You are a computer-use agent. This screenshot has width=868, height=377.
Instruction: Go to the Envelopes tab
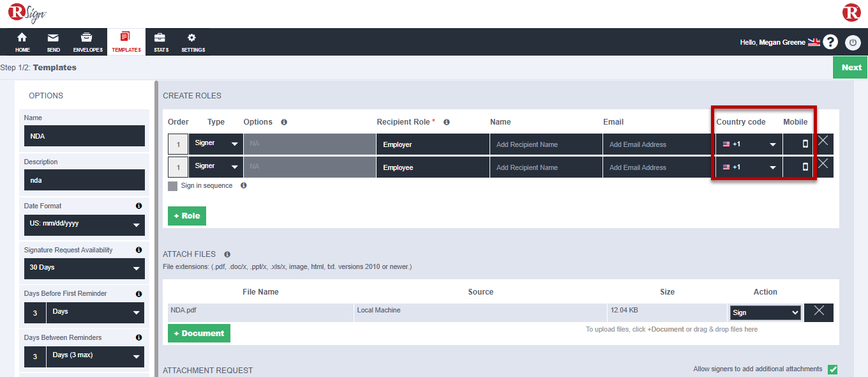(x=87, y=42)
